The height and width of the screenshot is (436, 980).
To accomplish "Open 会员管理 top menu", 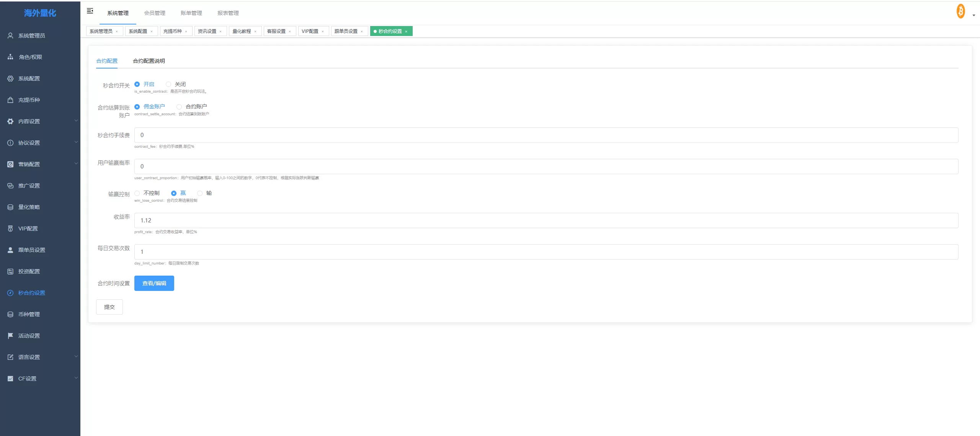I will [x=155, y=13].
